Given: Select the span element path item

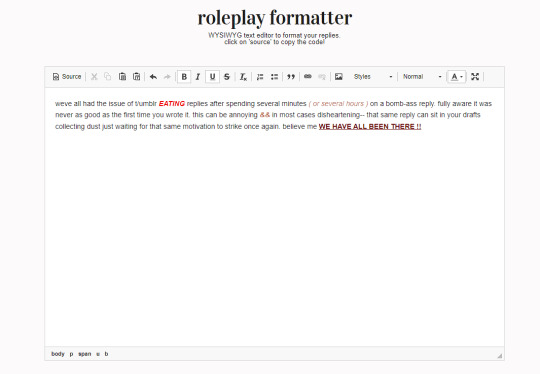Looking at the screenshot, I should [x=85, y=354].
